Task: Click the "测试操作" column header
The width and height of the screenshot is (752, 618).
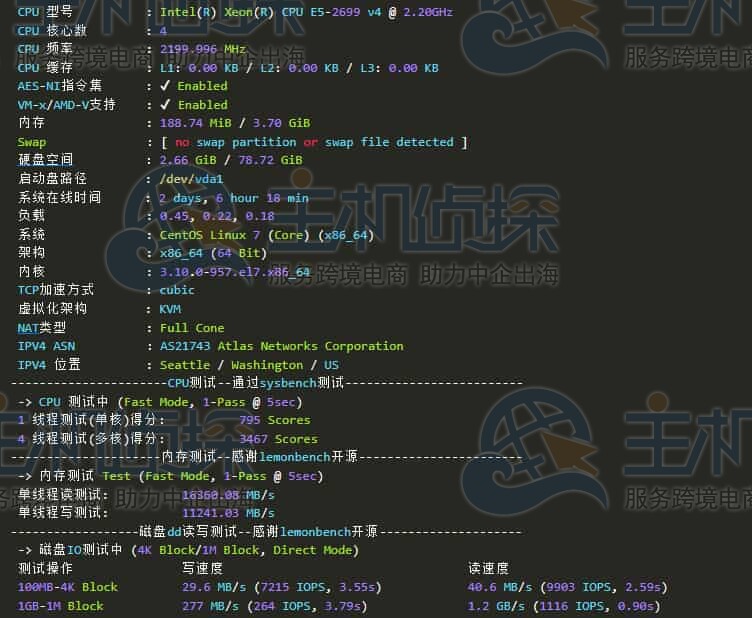Action: pos(45,569)
